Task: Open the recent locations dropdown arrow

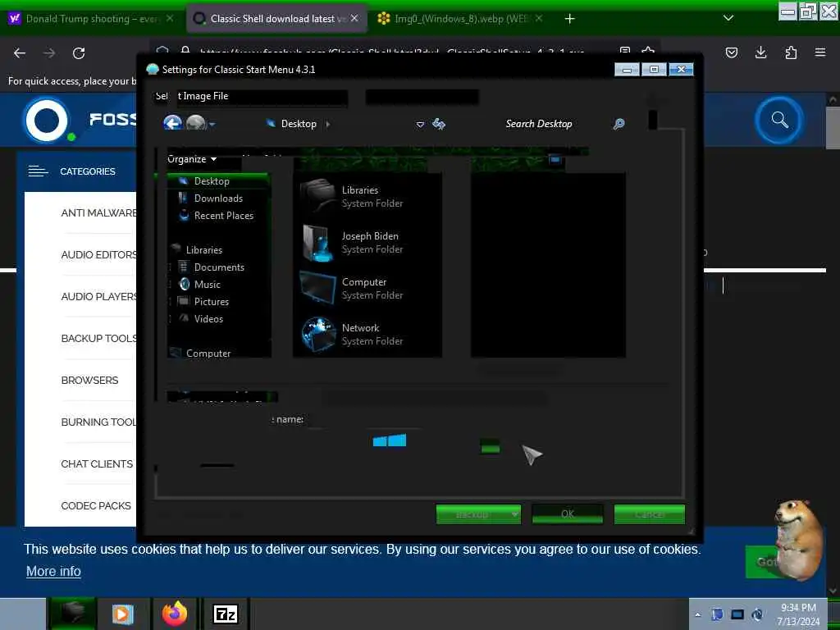Action: coord(212,125)
